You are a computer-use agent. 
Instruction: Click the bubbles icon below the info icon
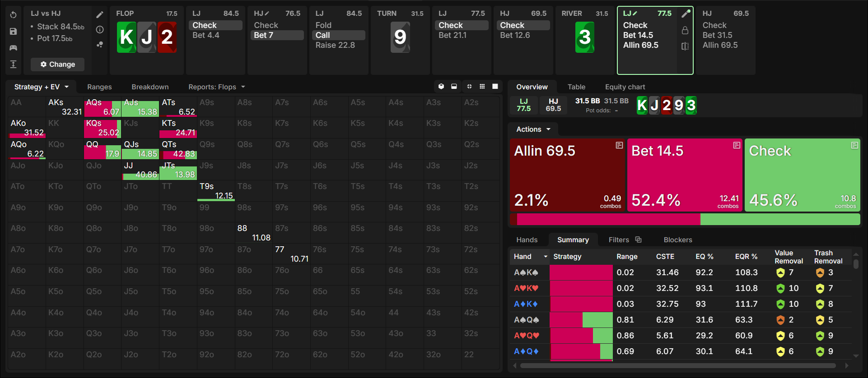click(100, 44)
